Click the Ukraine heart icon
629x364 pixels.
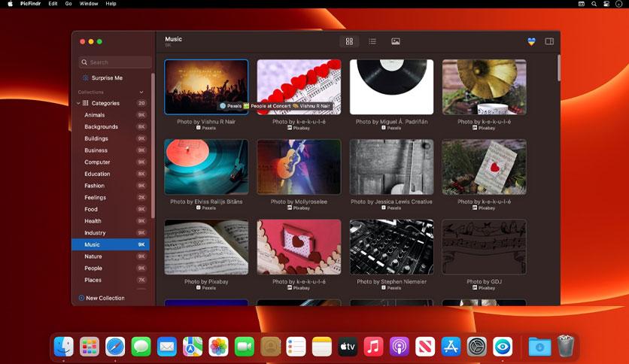pos(531,41)
